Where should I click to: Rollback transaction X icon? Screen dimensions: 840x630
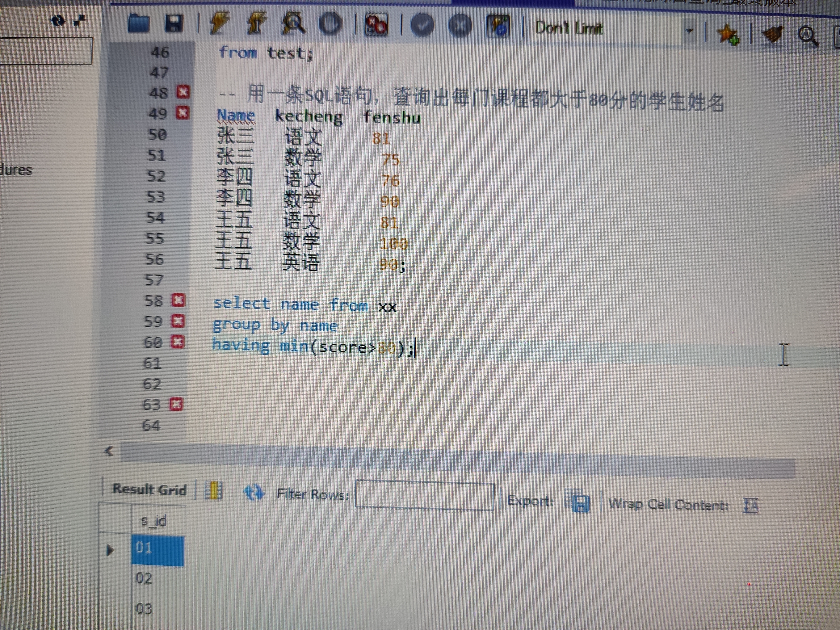[x=460, y=26]
